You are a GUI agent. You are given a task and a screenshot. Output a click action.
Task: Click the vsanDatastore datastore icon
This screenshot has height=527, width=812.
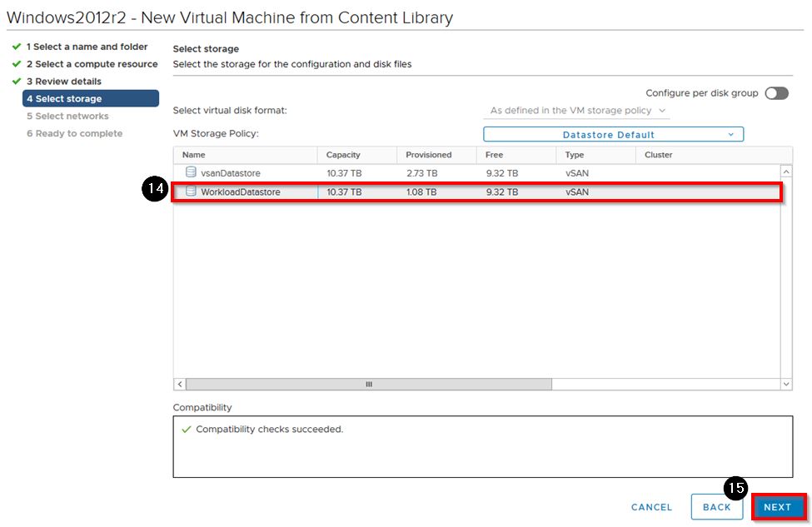(191, 172)
